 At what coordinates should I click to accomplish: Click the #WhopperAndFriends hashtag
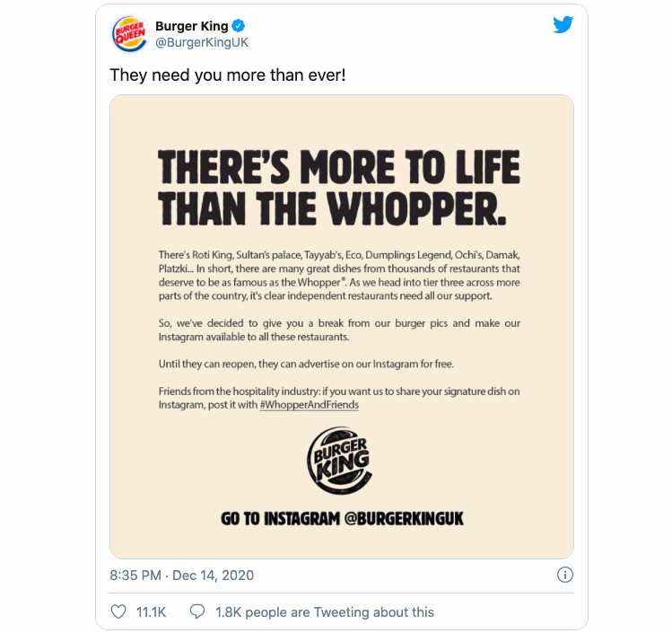(309, 404)
